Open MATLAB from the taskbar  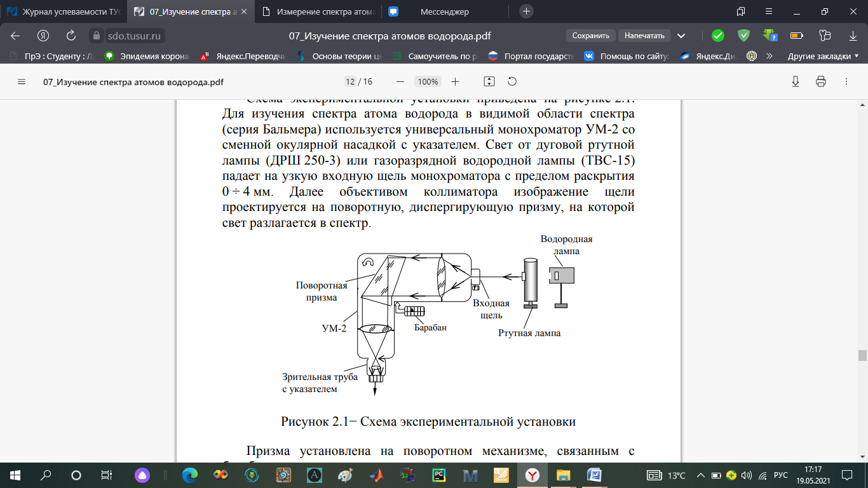pyautogui.click(x=377, y=475)
